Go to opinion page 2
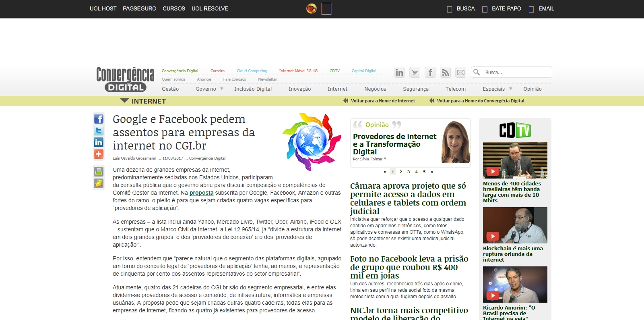Screen dimensions: 644x320 pos(400,172)
